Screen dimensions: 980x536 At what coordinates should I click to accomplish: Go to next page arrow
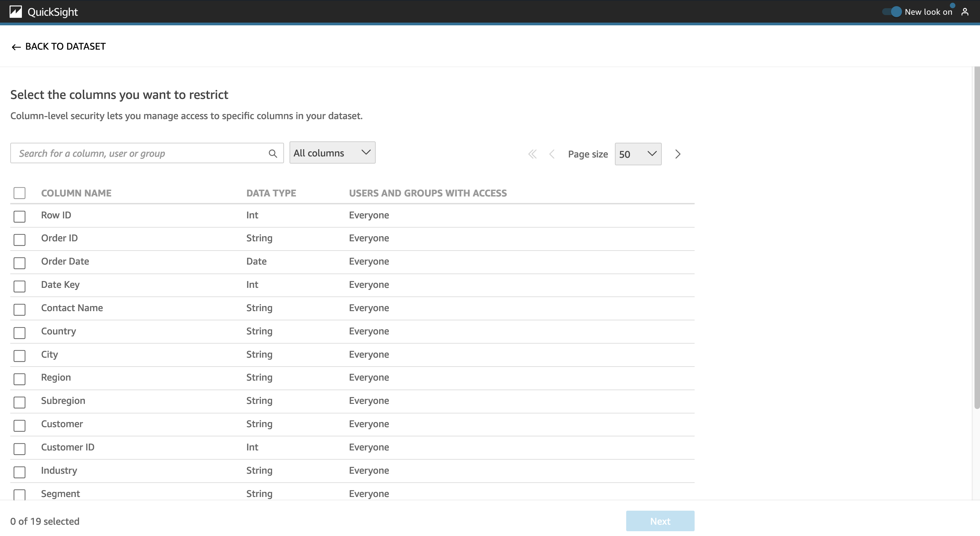tap(678, 154)
